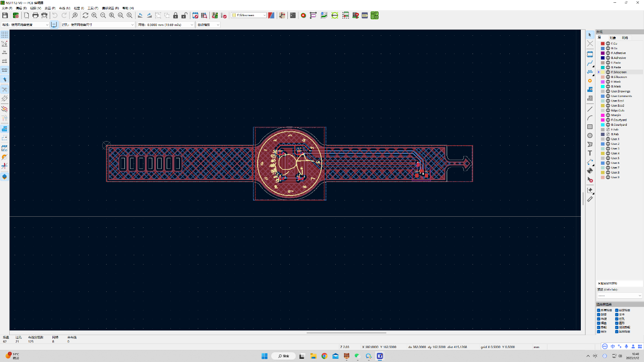The height and width of the screenshot is (362, 644).
Task: Open the 工具 (T) menu
Action: coord(93,8)
